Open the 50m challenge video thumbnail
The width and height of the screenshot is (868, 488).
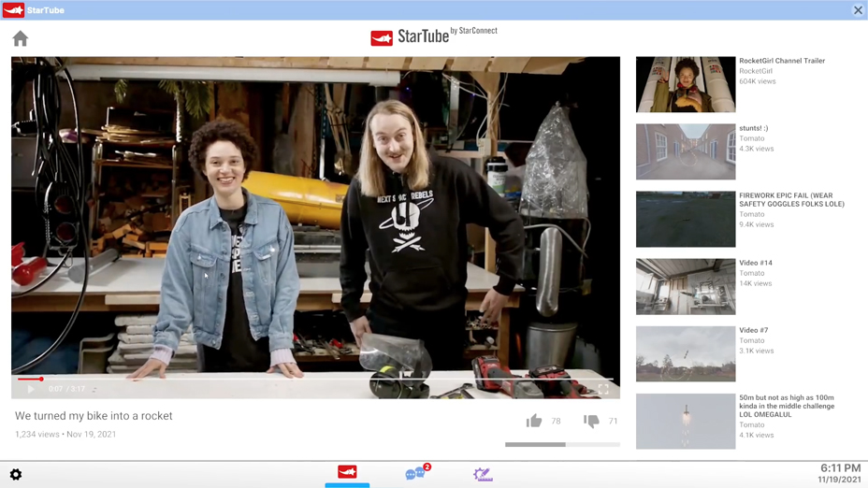686,421
